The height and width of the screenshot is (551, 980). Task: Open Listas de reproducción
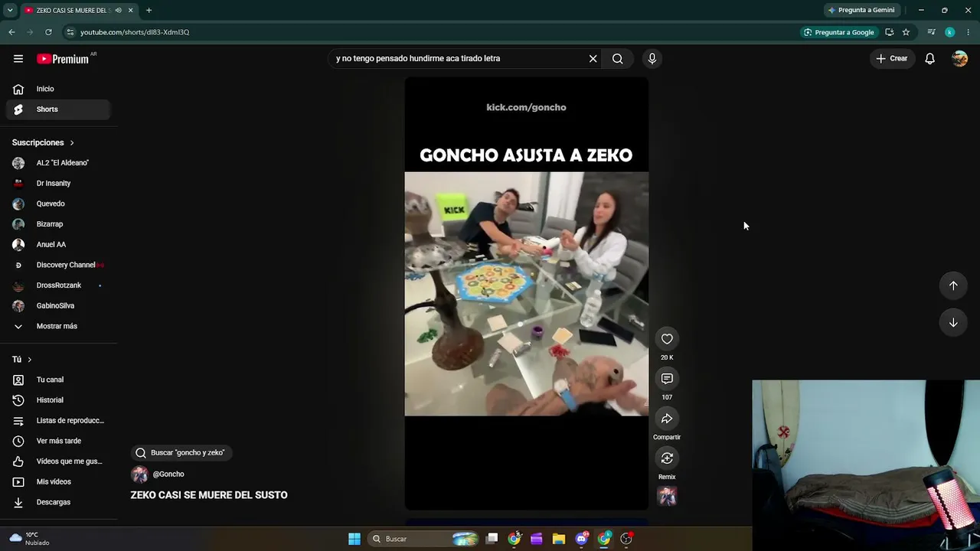pyautogui.click(x=58, y=420)
